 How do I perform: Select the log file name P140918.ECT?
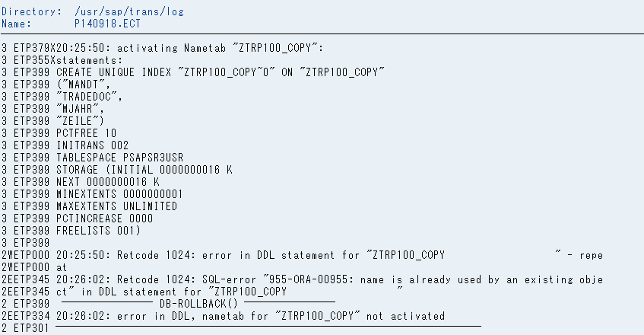tap(107, 24)
